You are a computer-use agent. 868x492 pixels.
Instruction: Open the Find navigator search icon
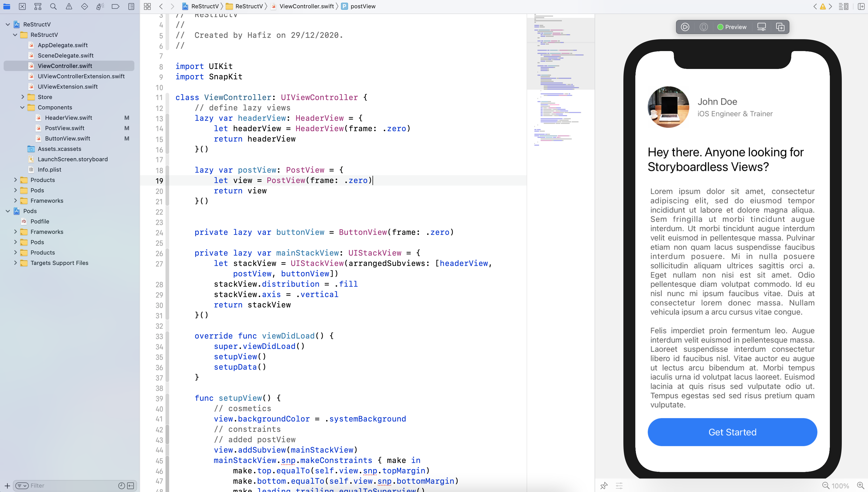[53, 6]
